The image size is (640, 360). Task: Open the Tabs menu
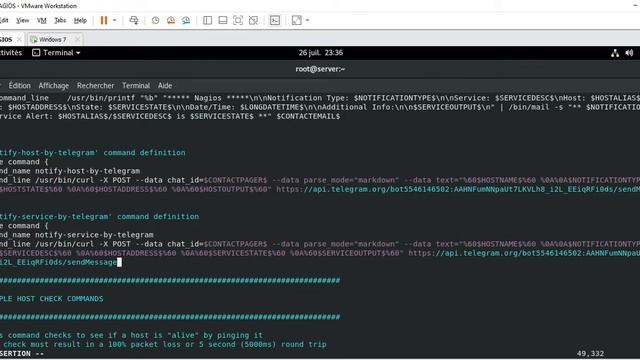60,20
